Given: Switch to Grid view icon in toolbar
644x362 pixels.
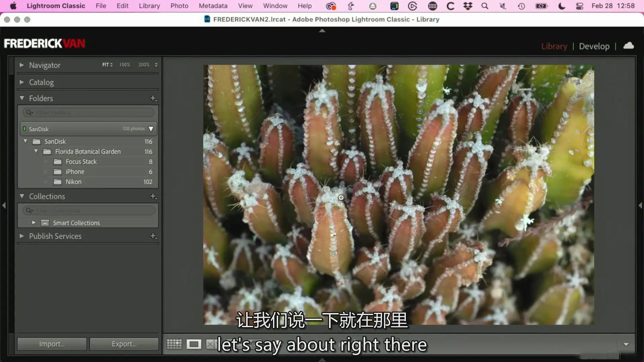Looking at the screenshot, I should point(174,344).
